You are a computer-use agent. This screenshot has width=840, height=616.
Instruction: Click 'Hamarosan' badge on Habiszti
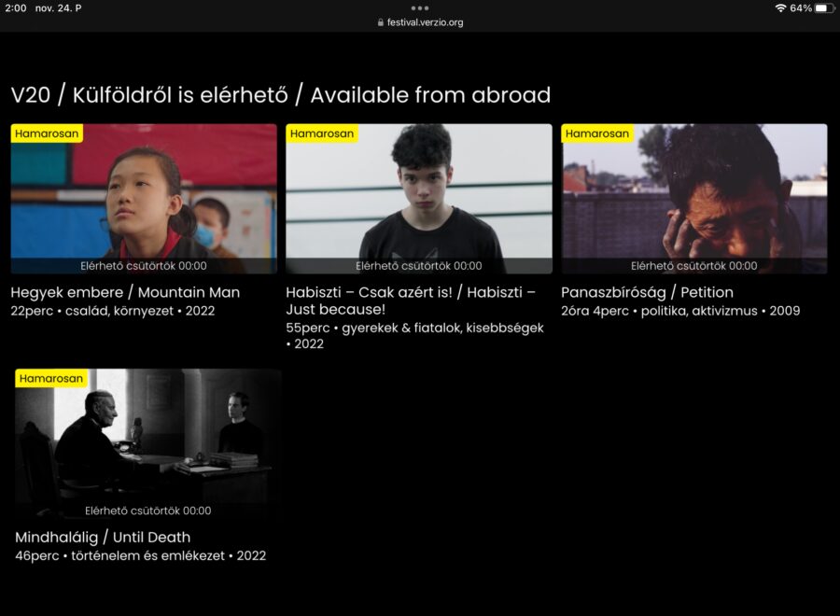pos(322,133)
